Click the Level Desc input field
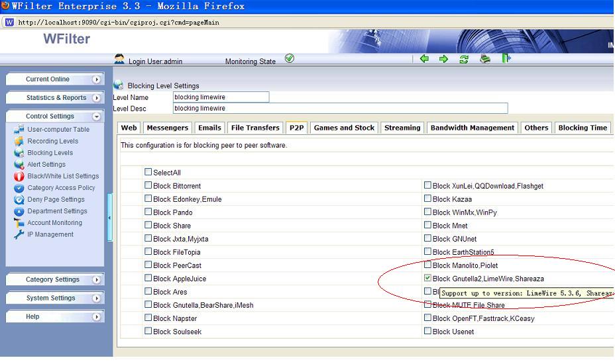 click(x=341, y=109)
